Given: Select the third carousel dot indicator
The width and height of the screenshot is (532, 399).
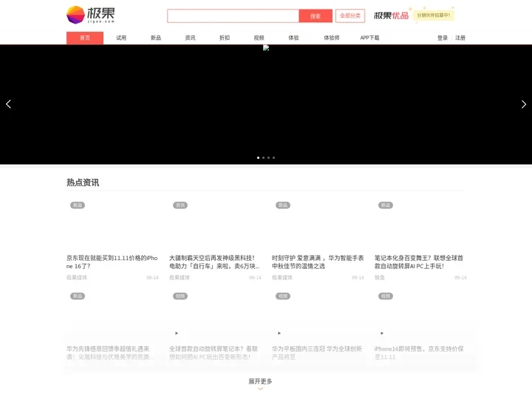Looking at the screenshot, I should [268, 158].
